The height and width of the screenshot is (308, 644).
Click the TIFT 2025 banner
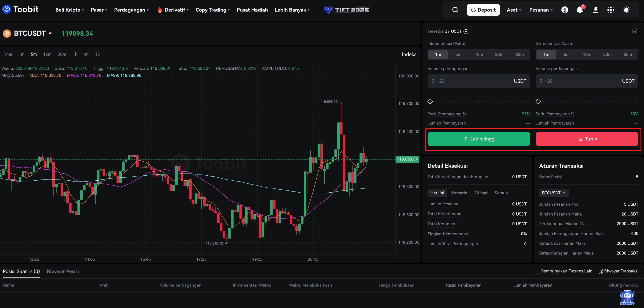346,10
